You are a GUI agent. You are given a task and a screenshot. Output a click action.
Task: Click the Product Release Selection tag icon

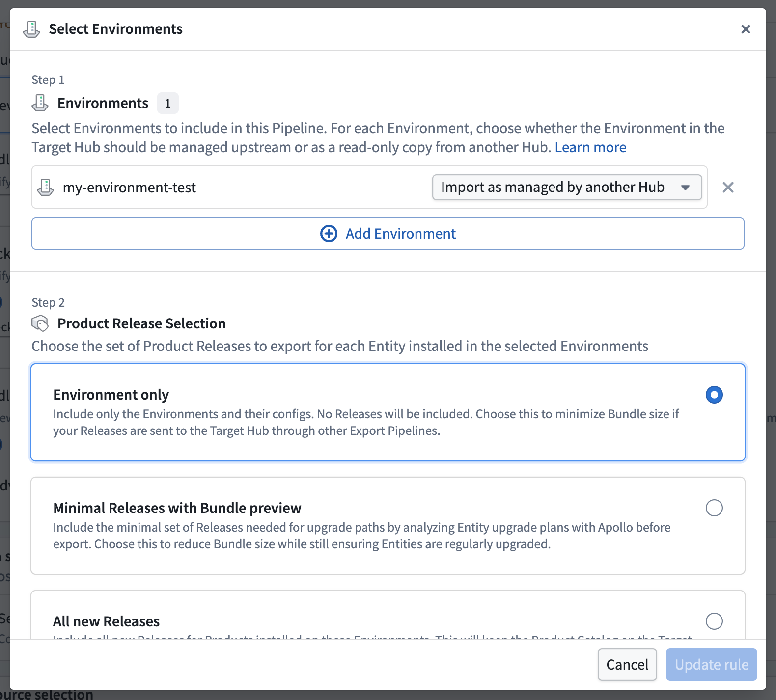(40, 323)
